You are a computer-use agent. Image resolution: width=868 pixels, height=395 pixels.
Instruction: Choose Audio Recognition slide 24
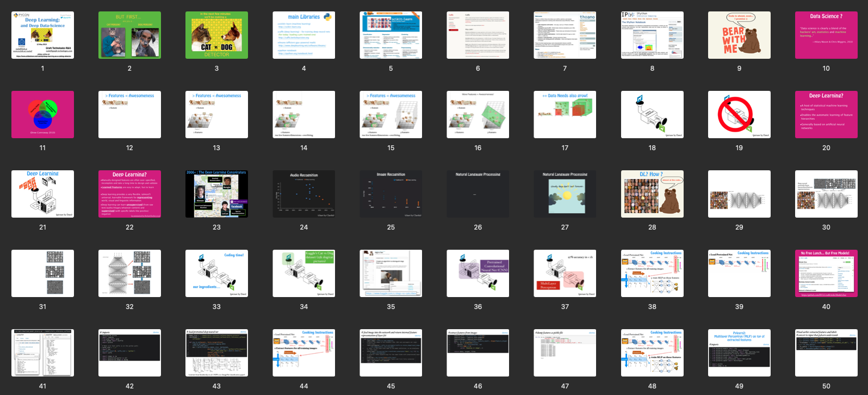[x=303, y=194]
